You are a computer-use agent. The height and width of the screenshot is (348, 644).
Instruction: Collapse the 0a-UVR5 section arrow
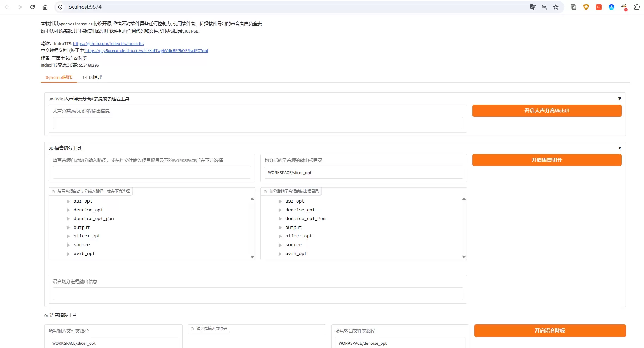tap(620, 99)
